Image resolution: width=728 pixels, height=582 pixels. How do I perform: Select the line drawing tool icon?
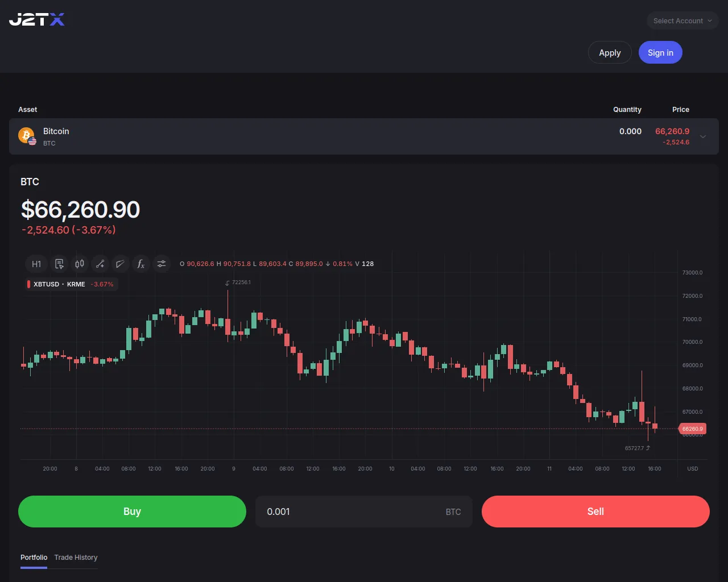[100, 264]
